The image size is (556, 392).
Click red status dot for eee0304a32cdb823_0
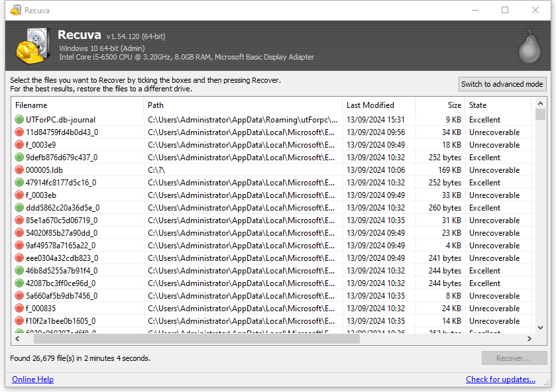tap(19, 258)
